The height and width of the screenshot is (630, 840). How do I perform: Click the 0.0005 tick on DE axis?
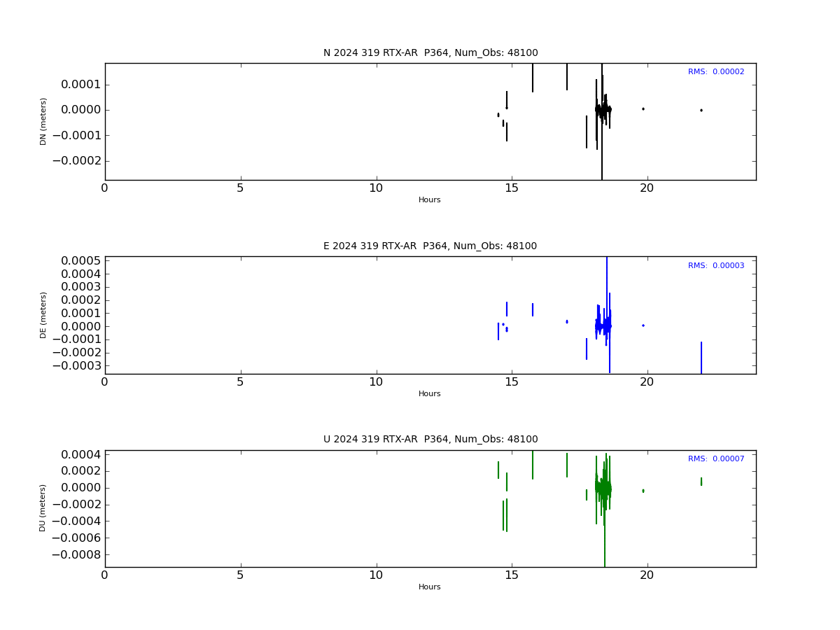[x=80, y=261]
